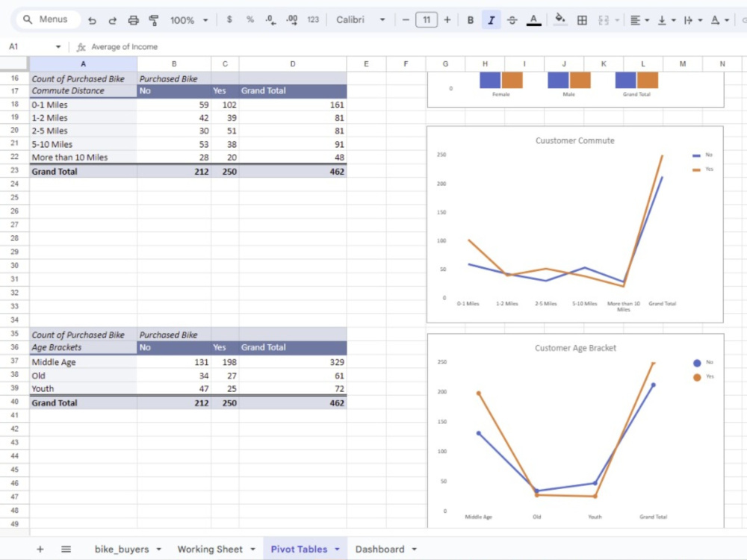Select the Redo icon
This screenshot has width=747, height=560.
113,19
